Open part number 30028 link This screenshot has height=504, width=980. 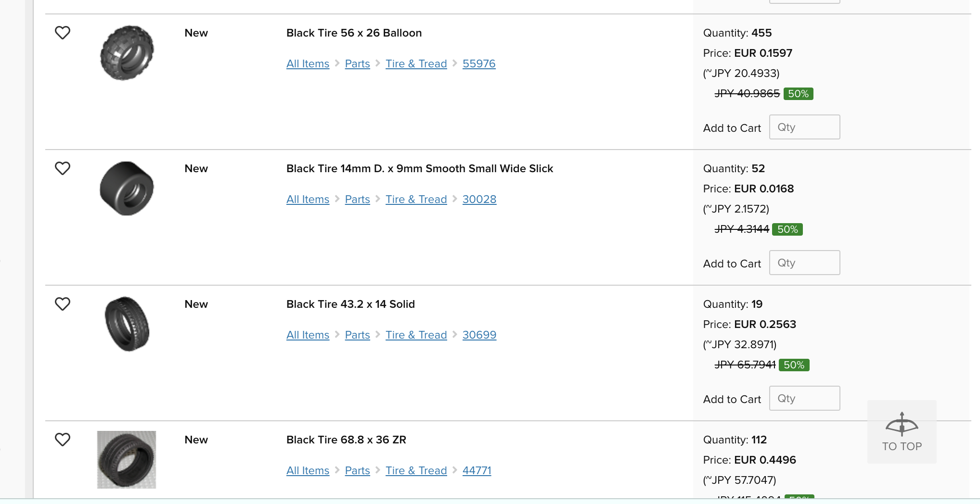coord(479,199)
